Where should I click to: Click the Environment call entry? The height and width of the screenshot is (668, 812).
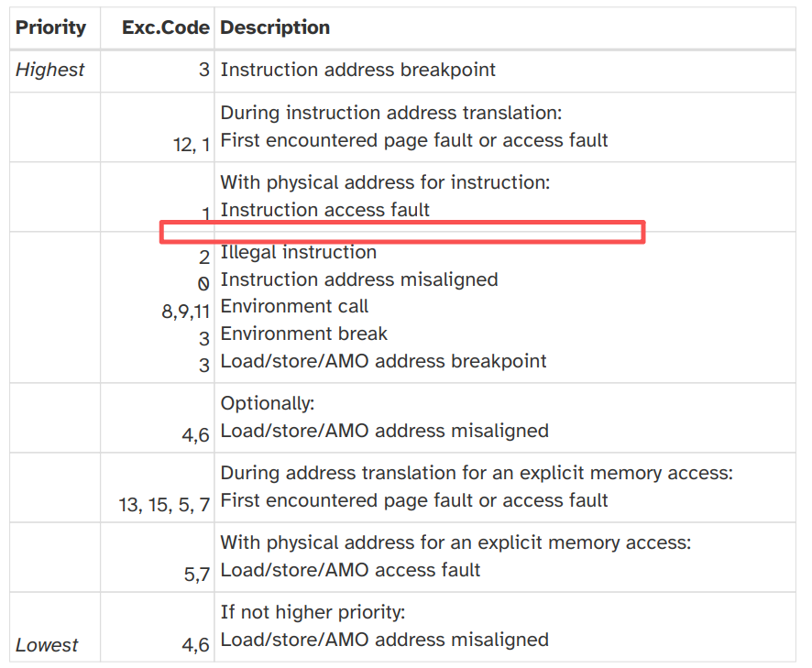click(x=294, y=307)
